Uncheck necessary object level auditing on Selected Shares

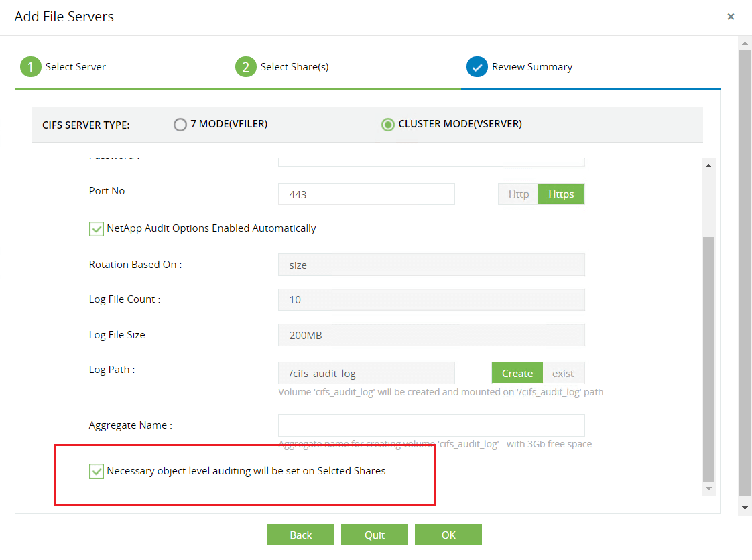(x=96, y=471)
